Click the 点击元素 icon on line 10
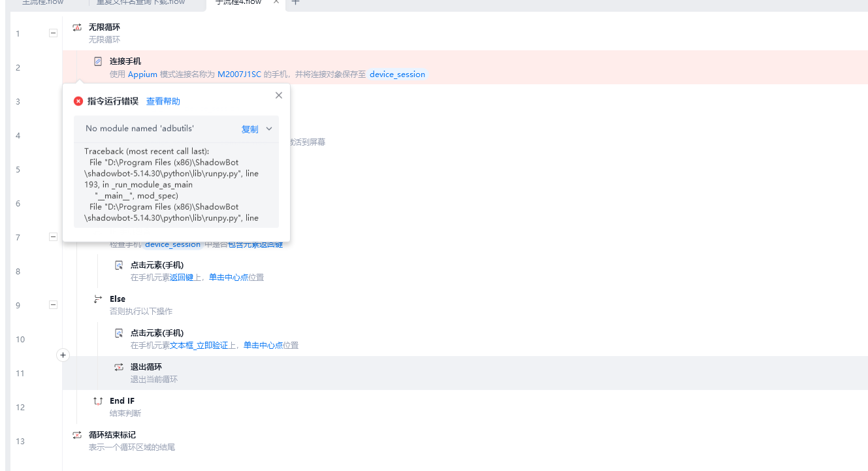Screen dimensions: 868x471 [x=119, y=333]
